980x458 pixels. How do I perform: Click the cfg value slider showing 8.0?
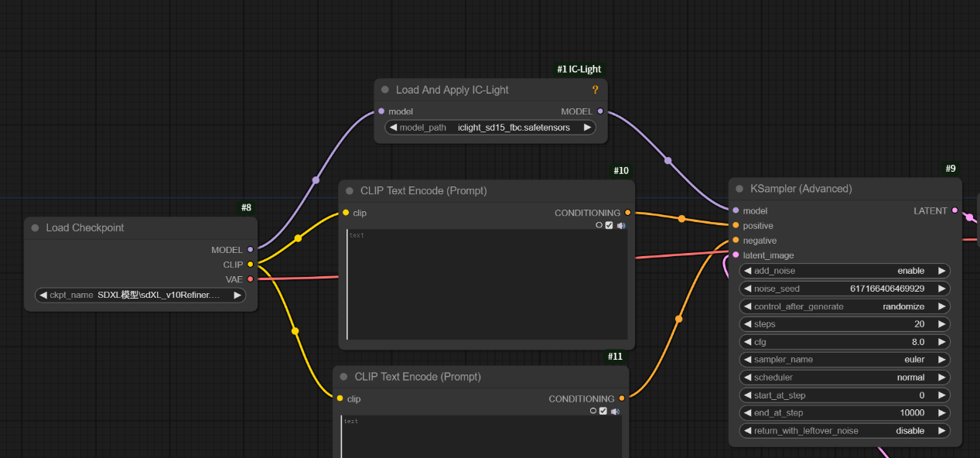click(845, 342)
